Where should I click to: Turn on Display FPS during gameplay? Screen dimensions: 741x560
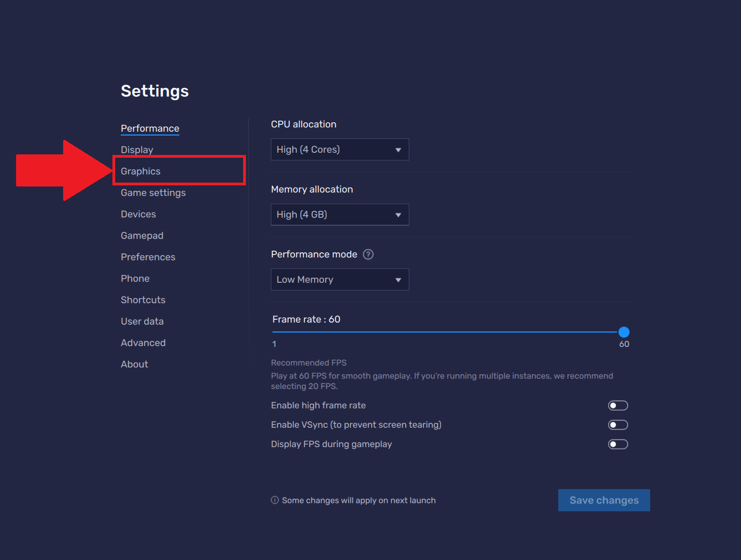pyautogui.click(x=617, y=444)
